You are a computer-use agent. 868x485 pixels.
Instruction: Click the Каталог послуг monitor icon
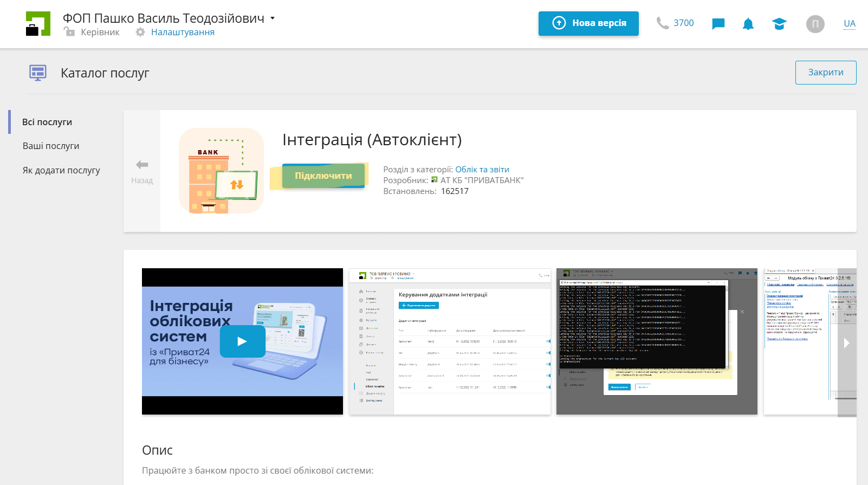38,73
